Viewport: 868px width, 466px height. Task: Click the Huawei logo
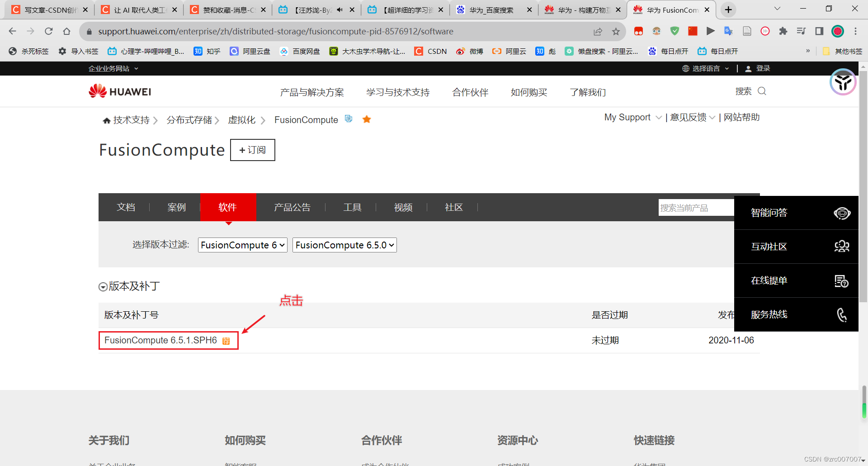120,91
